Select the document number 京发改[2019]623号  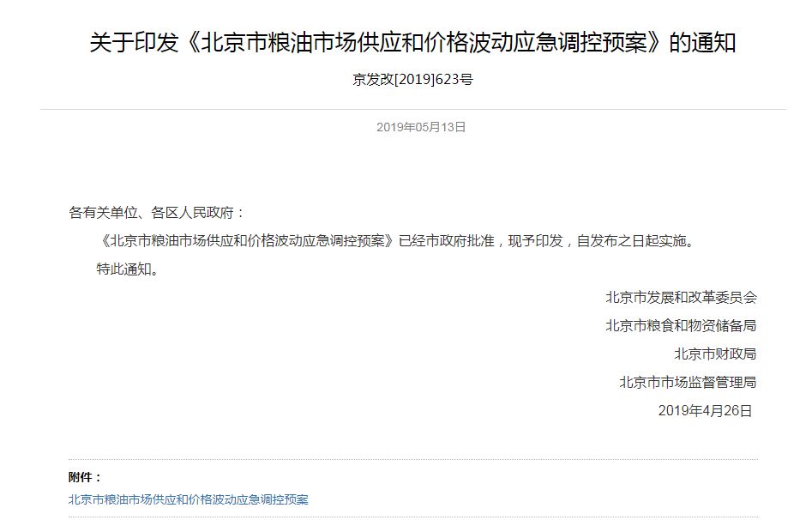pos(412,79)
